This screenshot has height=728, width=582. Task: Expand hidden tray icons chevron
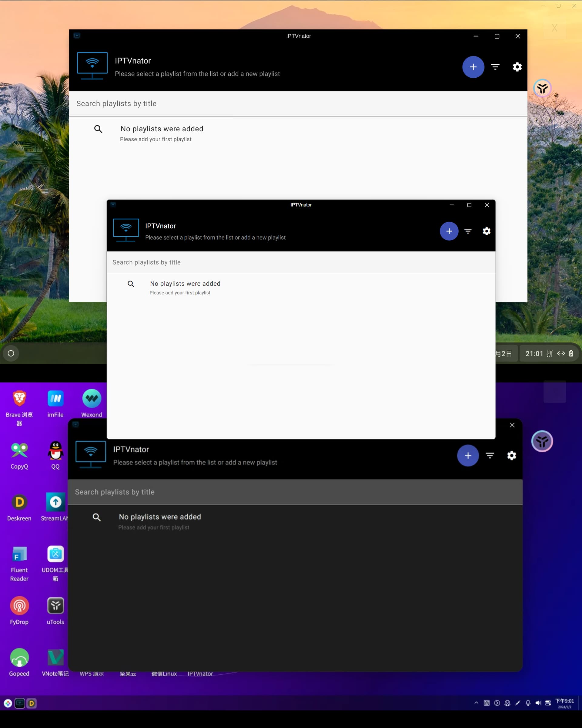tap(476, 703)
